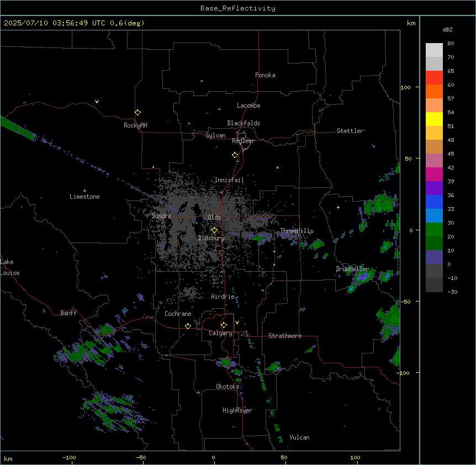Click the Cochrane label
476x465 pixels.
coord(178,314)
